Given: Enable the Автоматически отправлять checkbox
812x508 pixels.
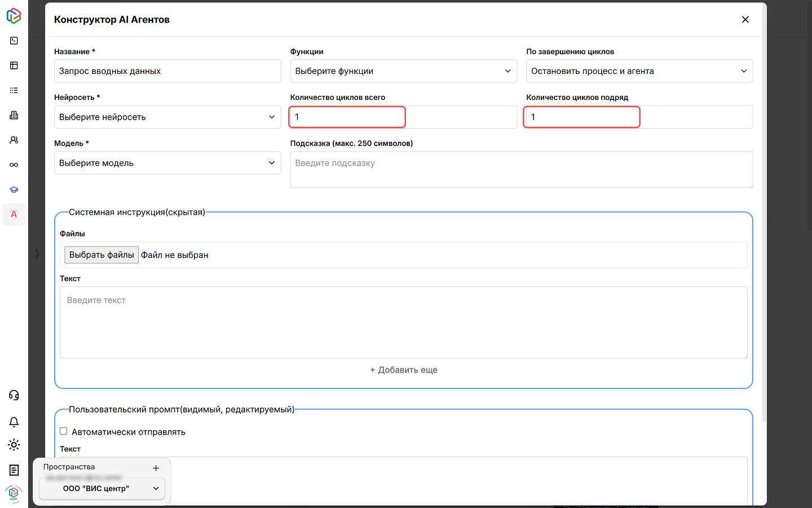Looking at the screenshot, I should pyautogui.click(x=64, y=431).
